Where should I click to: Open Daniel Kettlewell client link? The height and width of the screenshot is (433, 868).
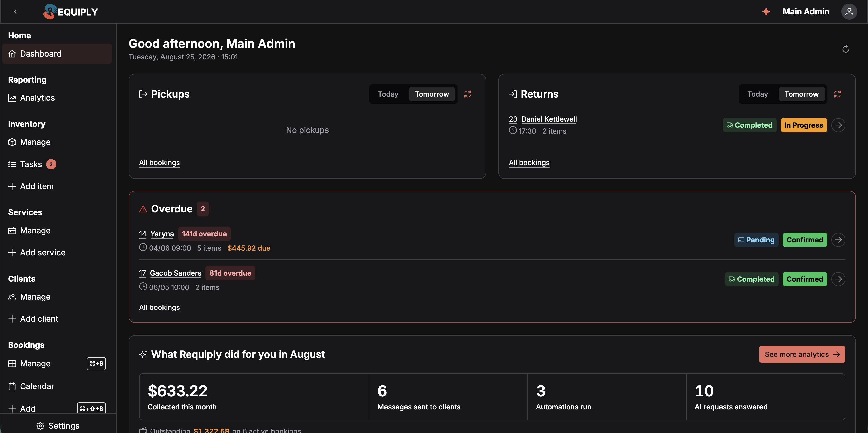(549, 119)
